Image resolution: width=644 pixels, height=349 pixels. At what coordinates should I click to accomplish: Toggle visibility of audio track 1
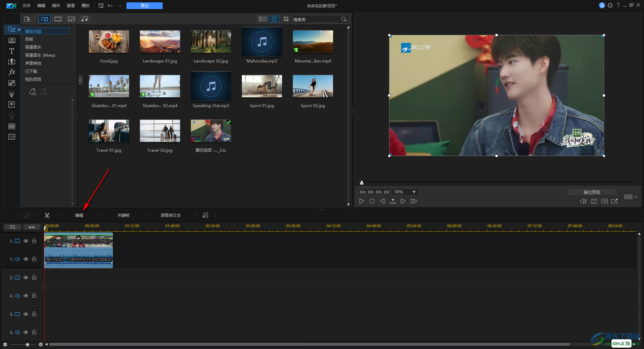point(26,259)
